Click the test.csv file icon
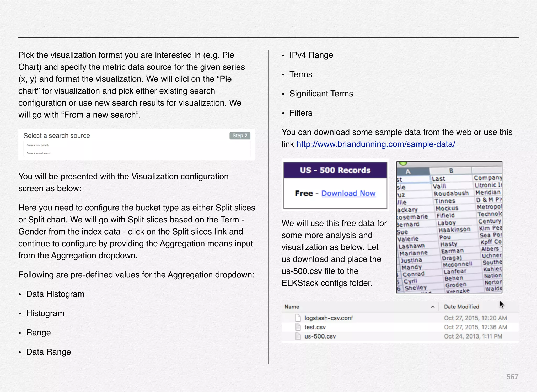This screenshot has height=392, width=537. [298, 327]
